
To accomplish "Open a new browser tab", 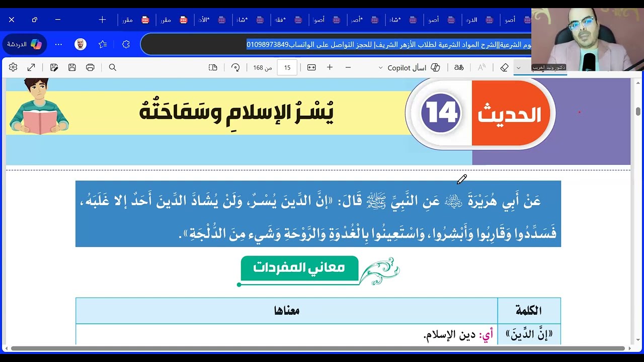I will (102, 20).
